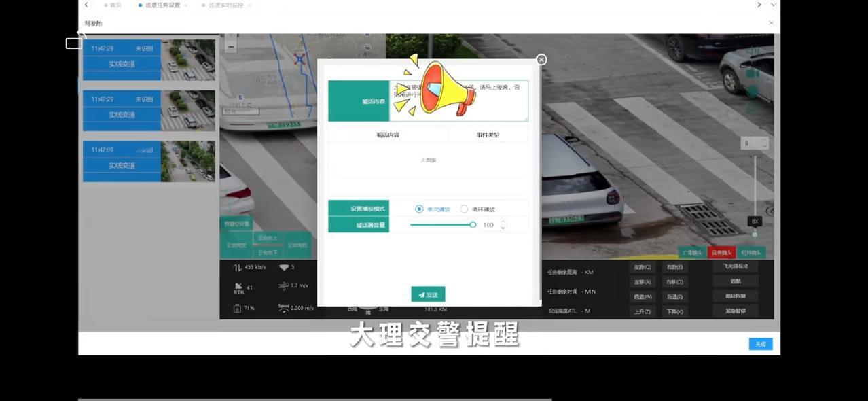
Task: Open 预置位设置 gimbal preset settings
Action: tap(236, 224)
